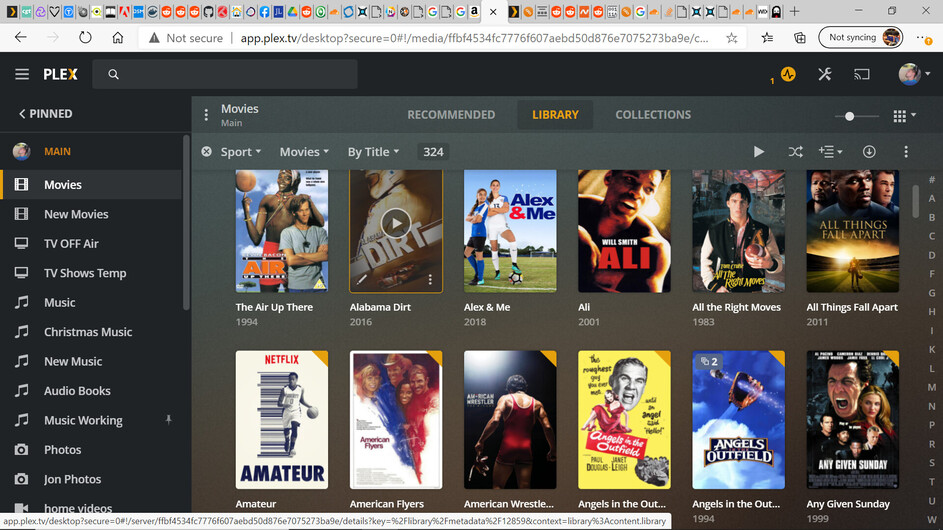Play Alabama Dirt from poster overlay

pyautogui.click(x=396, y=224)
